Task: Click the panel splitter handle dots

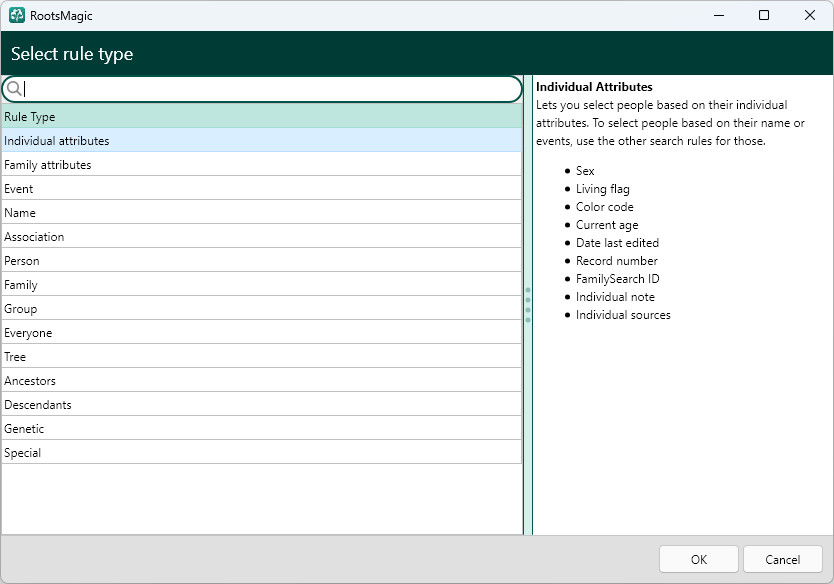Action: pyautogui.click(x=528, y=305)
